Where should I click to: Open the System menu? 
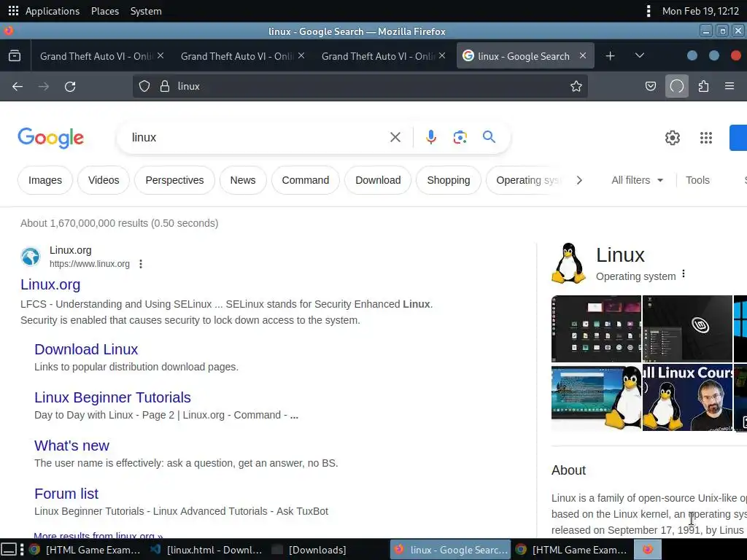(x=146, y=11)
